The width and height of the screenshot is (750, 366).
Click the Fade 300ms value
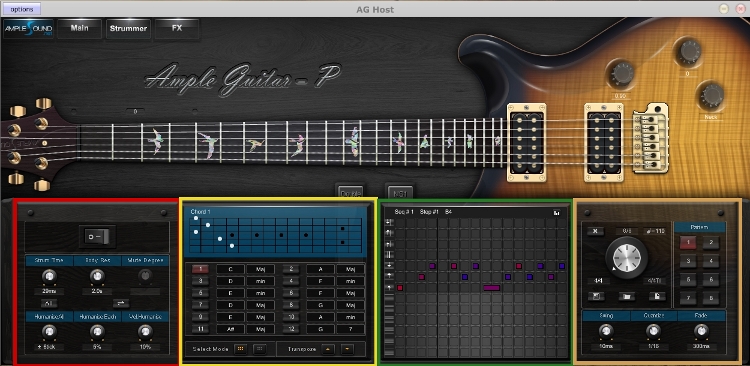(701, 347)
